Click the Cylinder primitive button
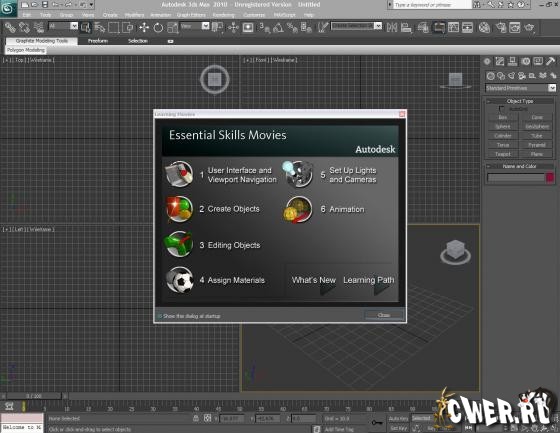Image resolution: width=560 pixels, height=433 pixels. click(502, 136)
